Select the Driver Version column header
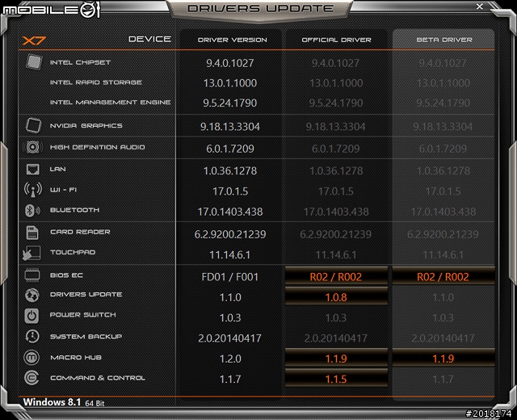 tap(232, 40)
